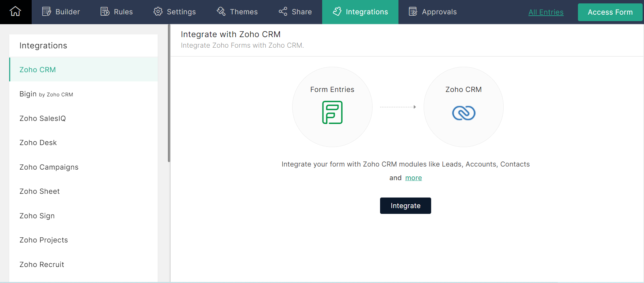Open the Themes tab
Screen dimensions: 644x283
(x=237, y=12)
